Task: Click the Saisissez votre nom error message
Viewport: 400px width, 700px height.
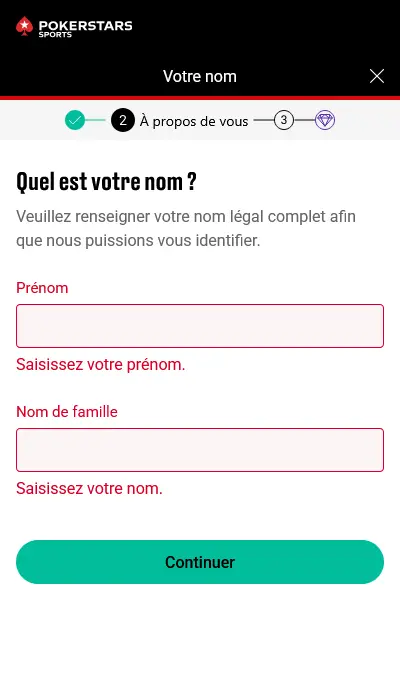Action: click(89, 489)
